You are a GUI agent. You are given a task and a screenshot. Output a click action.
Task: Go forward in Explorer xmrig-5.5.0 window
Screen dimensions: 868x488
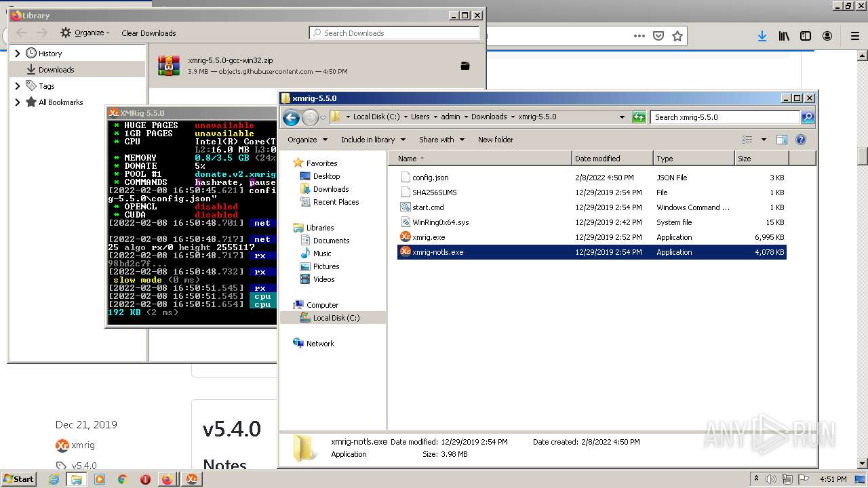coord(310,117)
